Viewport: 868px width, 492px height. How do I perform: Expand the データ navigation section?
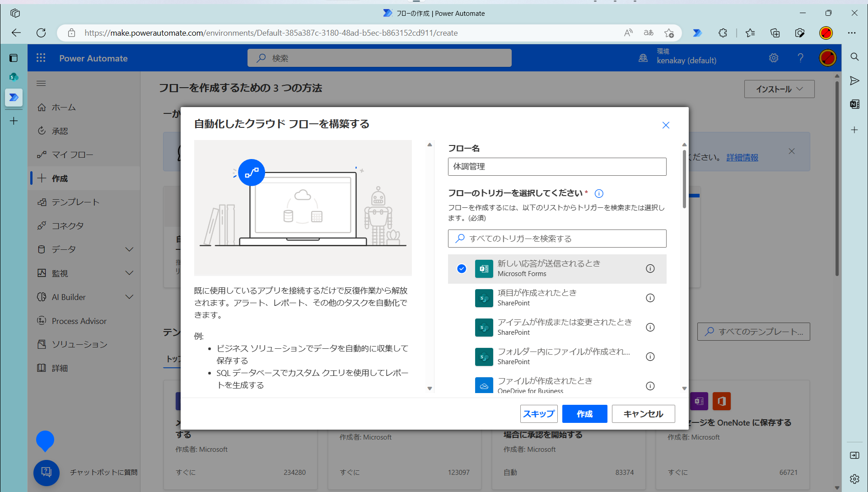129,249
